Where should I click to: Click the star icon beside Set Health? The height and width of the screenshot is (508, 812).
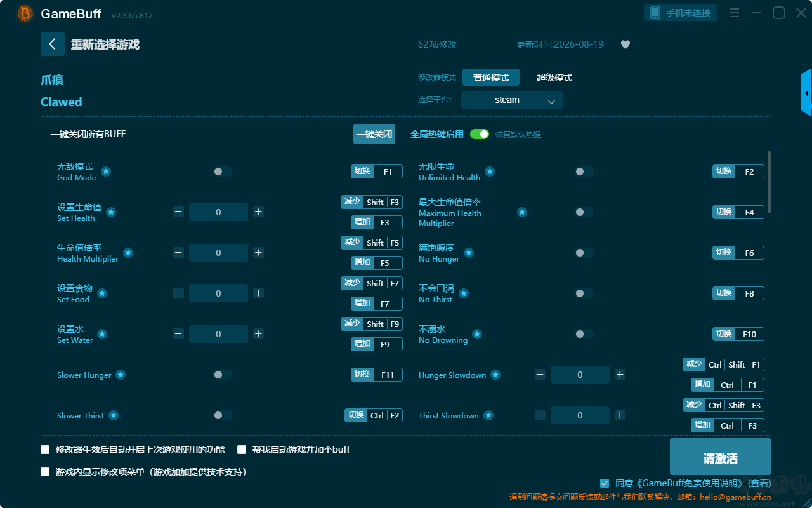111,212
